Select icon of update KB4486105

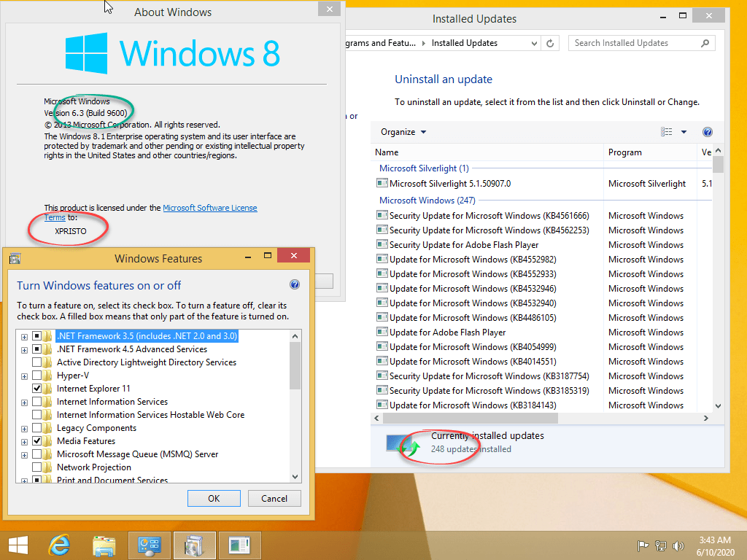pyautogui.click(x=382, y=317)
